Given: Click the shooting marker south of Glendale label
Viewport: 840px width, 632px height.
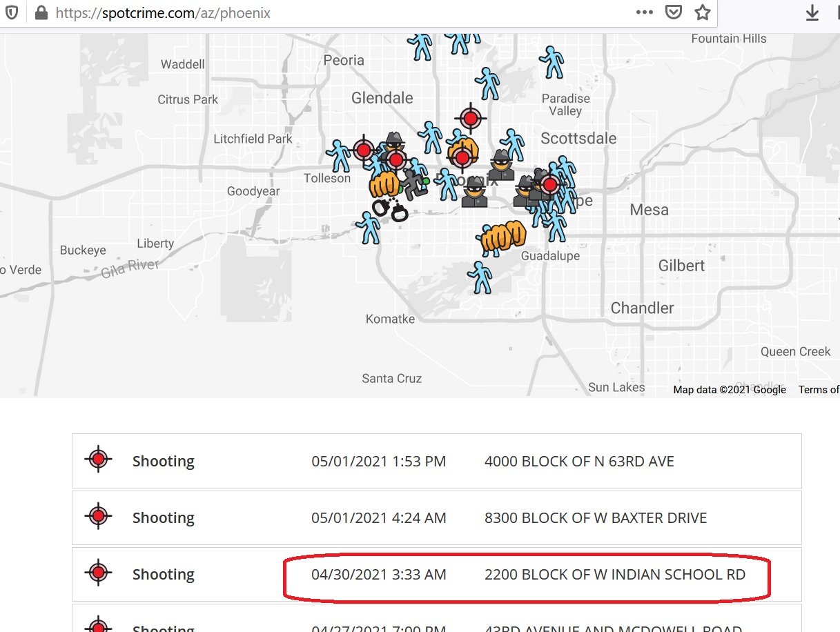Looking at the screenshot, I should (364, 149).
